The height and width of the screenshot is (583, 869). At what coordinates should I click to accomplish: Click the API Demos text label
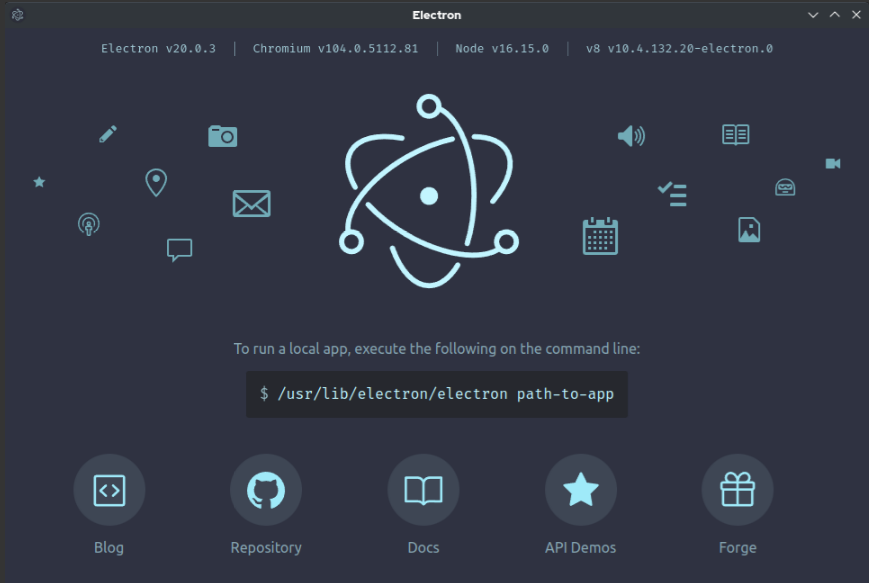(580, 548)
